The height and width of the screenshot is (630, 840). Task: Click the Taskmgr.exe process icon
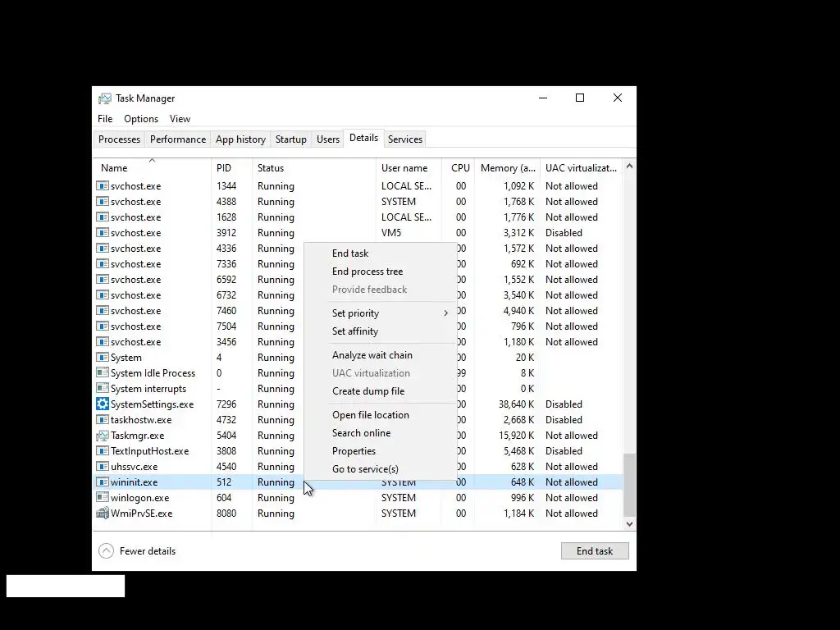pos(103,436)
